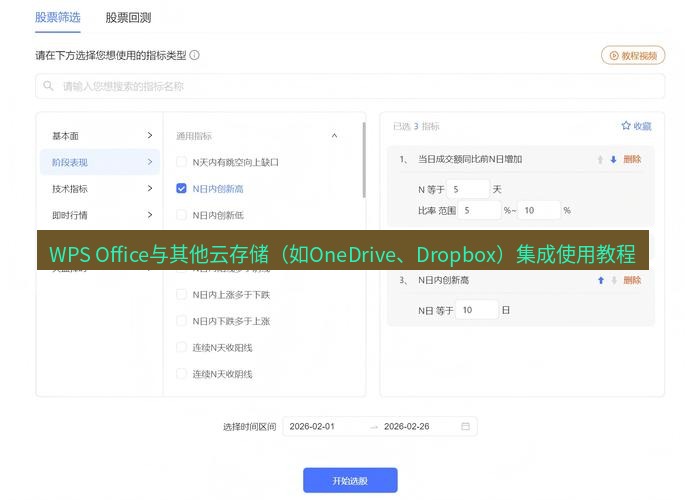Click the start date 2026-02-01

(x=312, y=426)
